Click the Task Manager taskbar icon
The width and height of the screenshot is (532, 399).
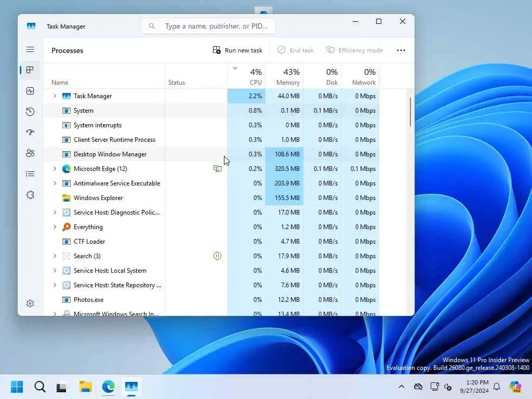131,387
